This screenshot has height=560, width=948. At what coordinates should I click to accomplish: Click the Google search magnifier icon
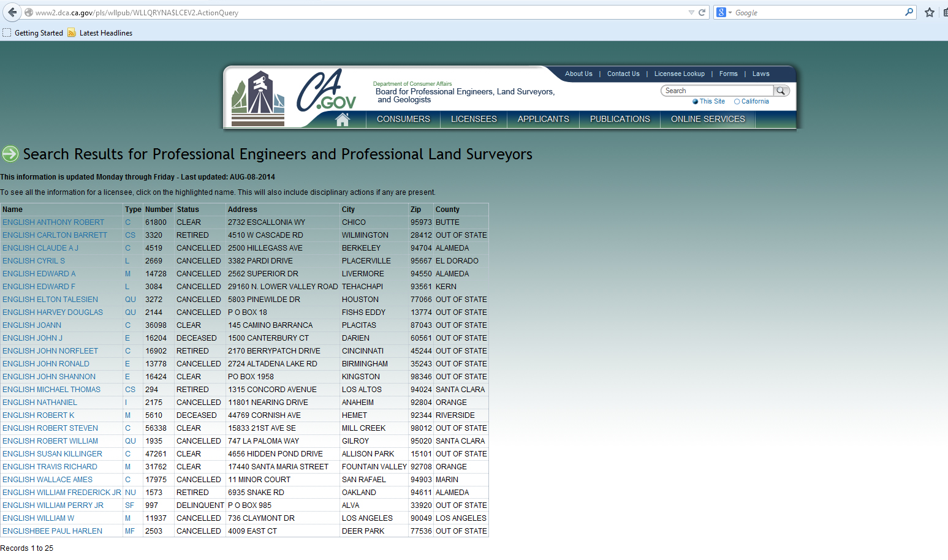pos(909,12)
